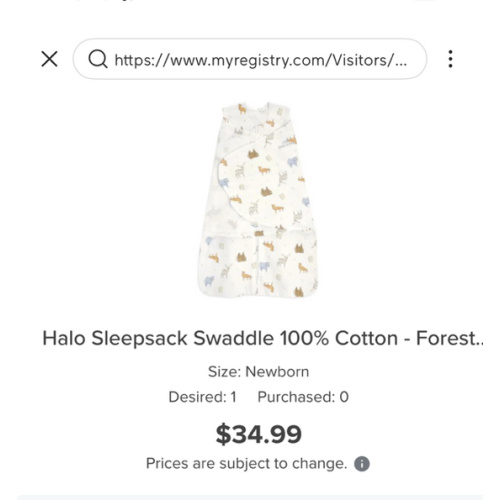Close the in-app browser with the X icon
Screen dimensions: 500x500
point(49,59)
